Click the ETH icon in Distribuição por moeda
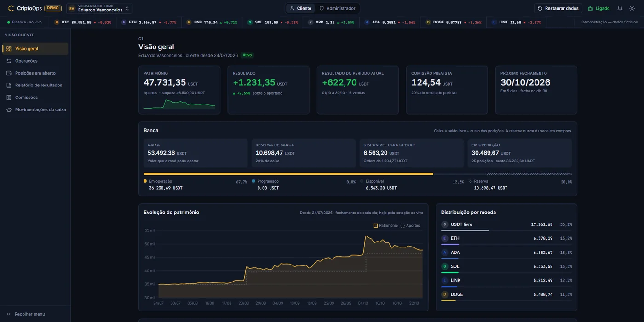The height and width of the screenshot is (322, 644). [444, 238]
